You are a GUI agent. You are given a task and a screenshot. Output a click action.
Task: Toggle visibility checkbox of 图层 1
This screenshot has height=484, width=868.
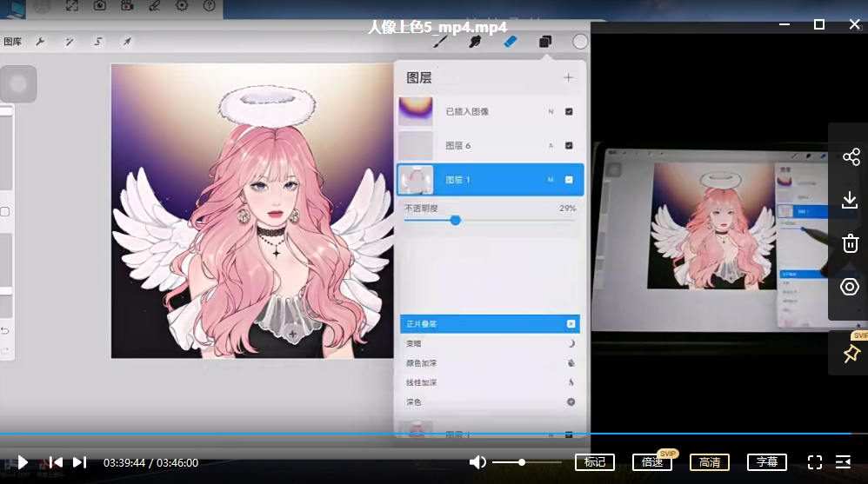point(569,180)
